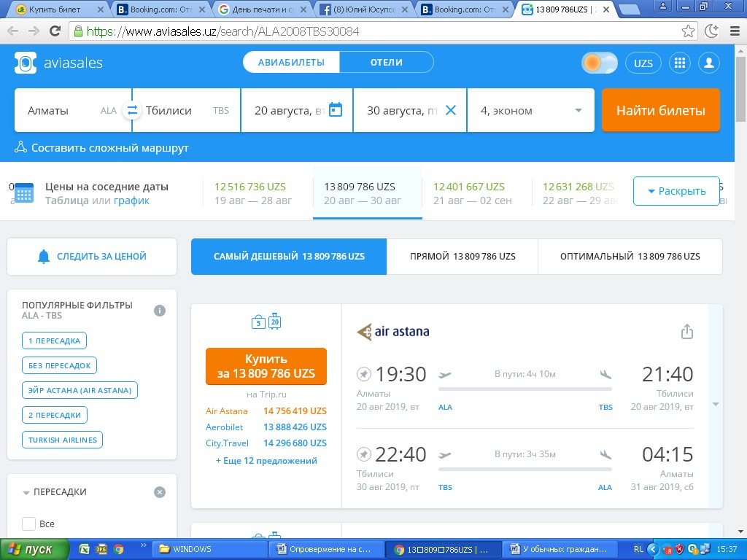Switch to the Отели tab

point(386,63)
